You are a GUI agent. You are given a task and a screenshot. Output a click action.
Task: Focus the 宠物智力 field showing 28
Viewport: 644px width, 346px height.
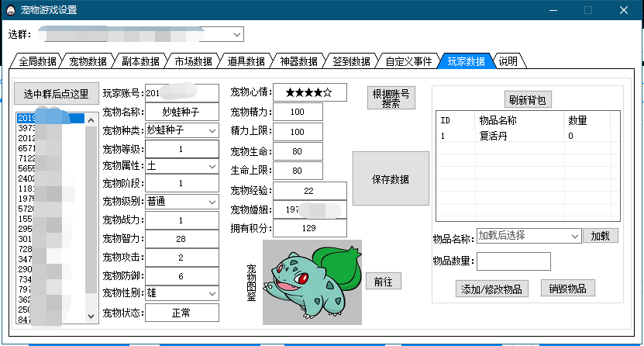pos(182,239)
